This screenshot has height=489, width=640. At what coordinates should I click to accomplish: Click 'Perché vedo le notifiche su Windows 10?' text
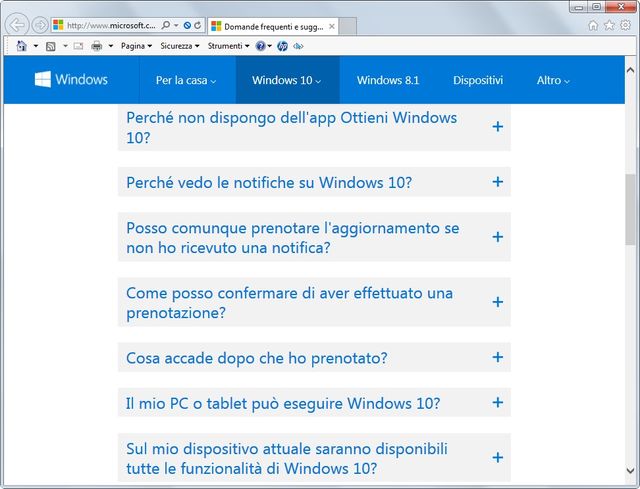[x=269, y=182]
